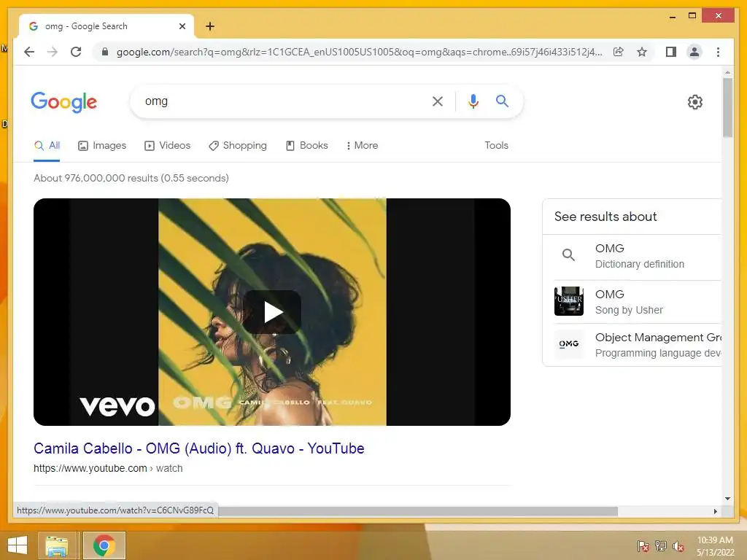Minimize the Chrome window

click(672, 16)
